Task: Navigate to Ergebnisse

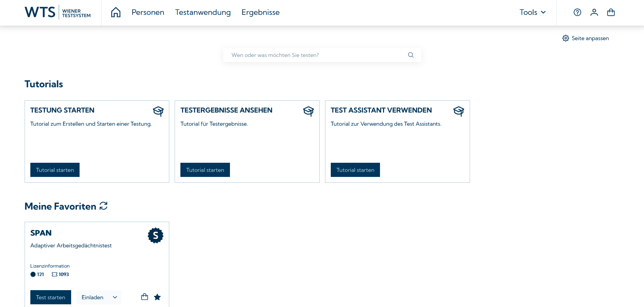Action: point(260,12)
